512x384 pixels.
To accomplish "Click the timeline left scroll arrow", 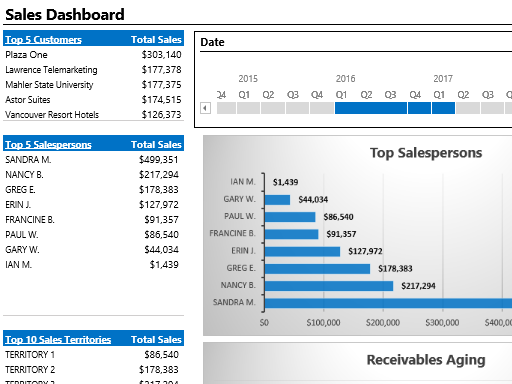I will pyautogui.click(x=205, y=108).
